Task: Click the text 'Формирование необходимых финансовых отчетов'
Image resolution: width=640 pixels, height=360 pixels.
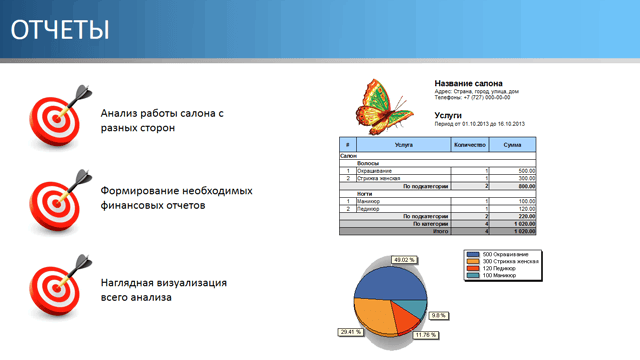Action: click(176, 198)
